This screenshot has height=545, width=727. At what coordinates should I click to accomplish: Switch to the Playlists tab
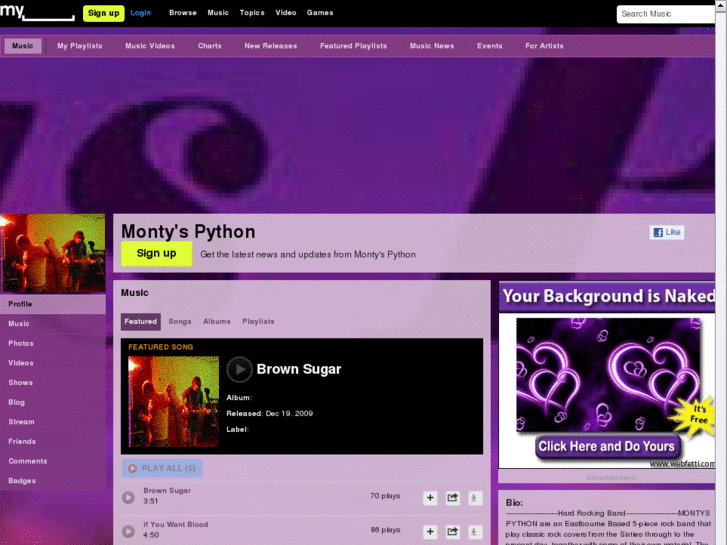[x=258, y=321]
